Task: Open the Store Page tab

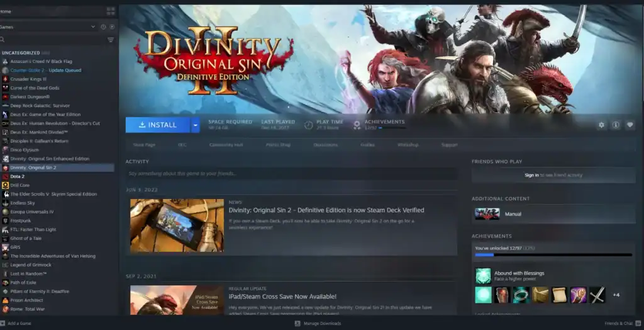Action: 144,145
